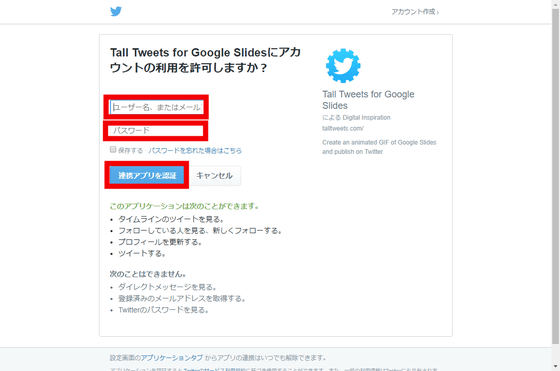
Task: Open the アプリケーションタブ link in footer
Action: pyautogui.click(x=172, y=357)
